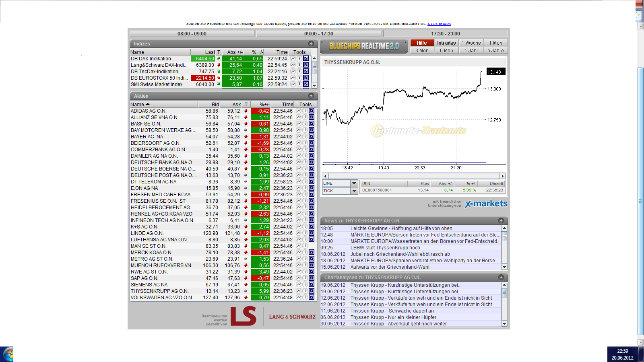
Task: Open chart icon for BAY.MOTOREN WERKE AG
Action: 299,130
